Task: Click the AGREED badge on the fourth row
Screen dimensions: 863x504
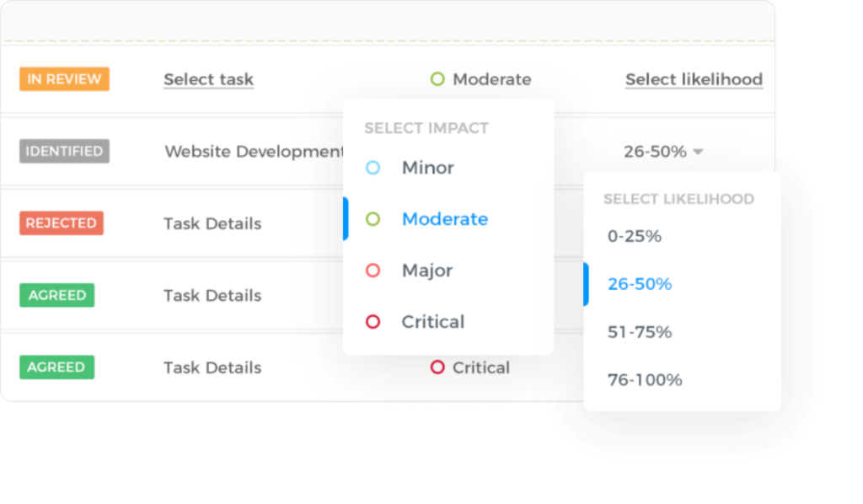Action: pos(56,295)
